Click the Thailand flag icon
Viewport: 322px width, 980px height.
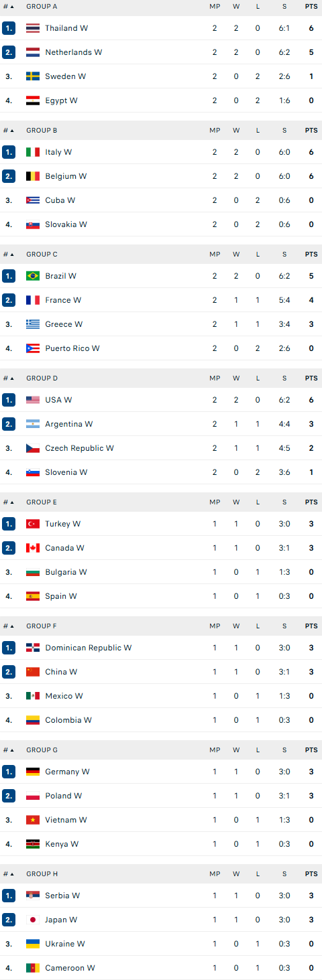pos(33,28)
